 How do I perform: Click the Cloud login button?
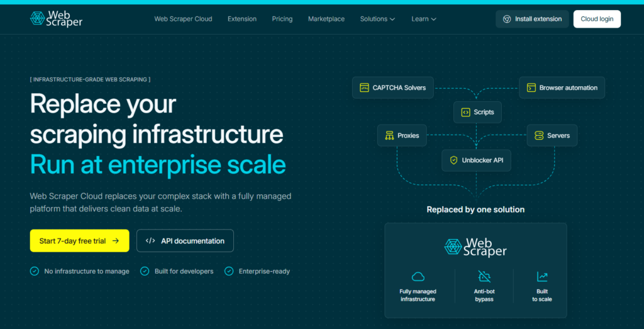[x=597, y=19]
